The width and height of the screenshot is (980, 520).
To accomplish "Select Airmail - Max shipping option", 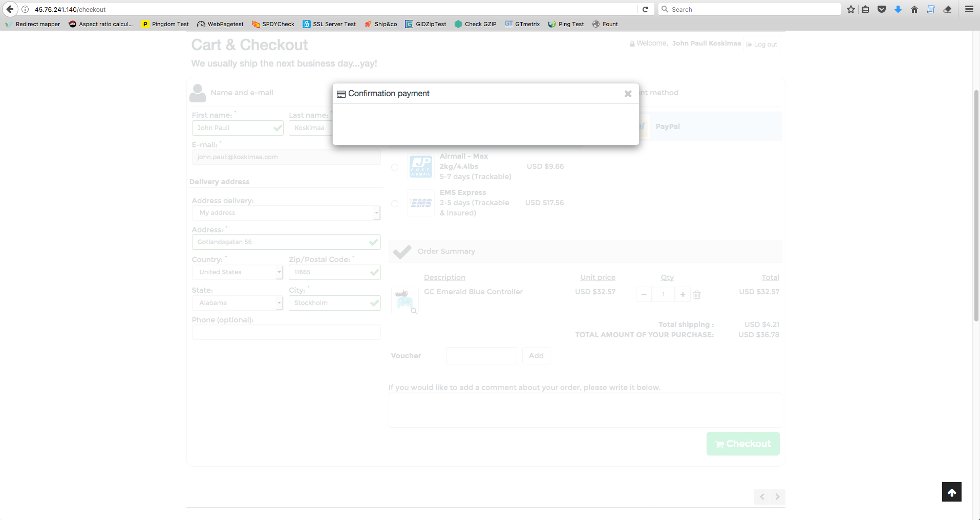I will pyautogui.click(x=394, y=167).
